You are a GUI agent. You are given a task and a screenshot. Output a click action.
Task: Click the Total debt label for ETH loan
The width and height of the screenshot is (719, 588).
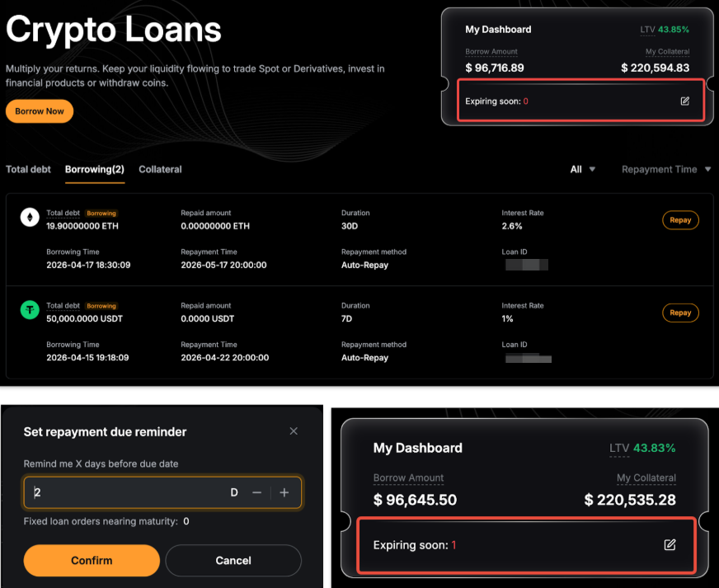pyautogui.click(x=63, y=213)
